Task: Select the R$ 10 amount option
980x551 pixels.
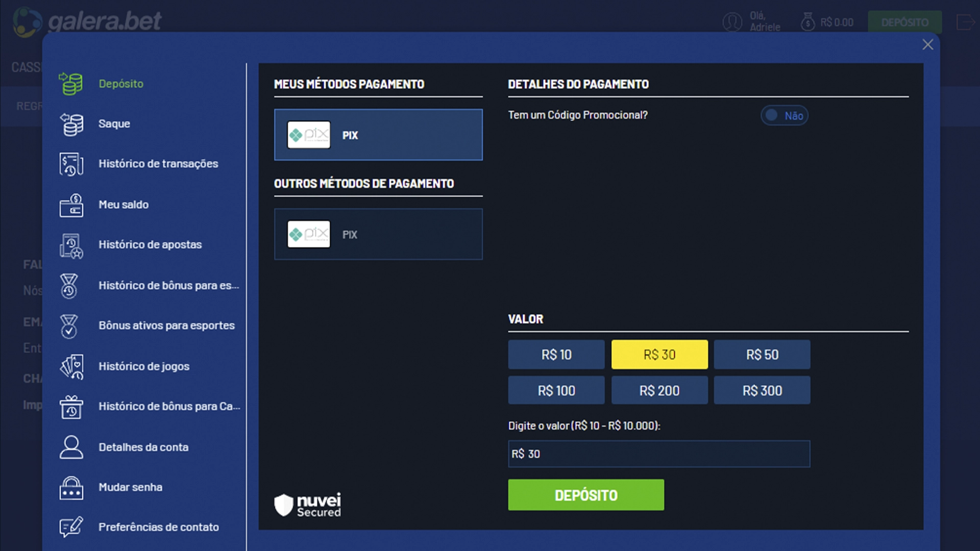Action: (x=556, y=355)
